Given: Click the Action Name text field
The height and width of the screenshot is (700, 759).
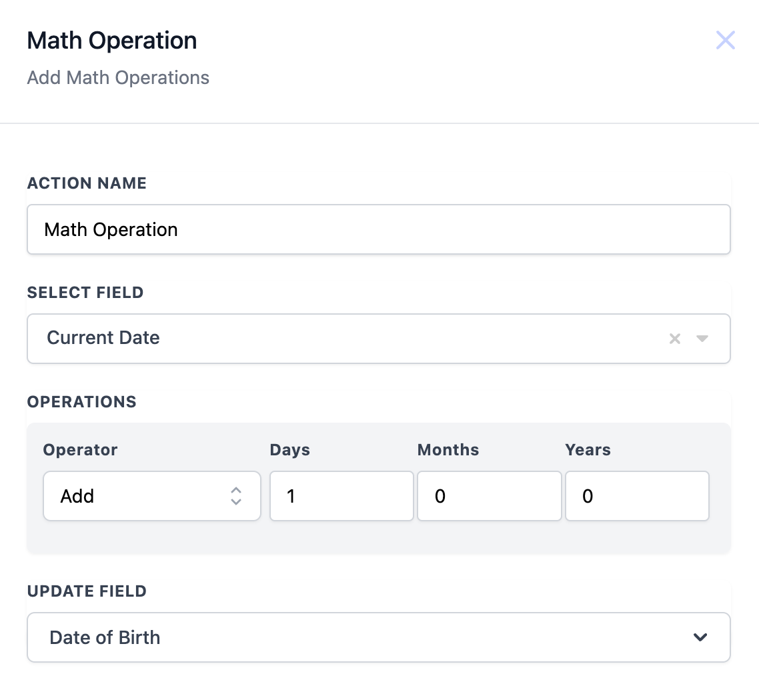Looking at the screenshot, I should point(378,229).
